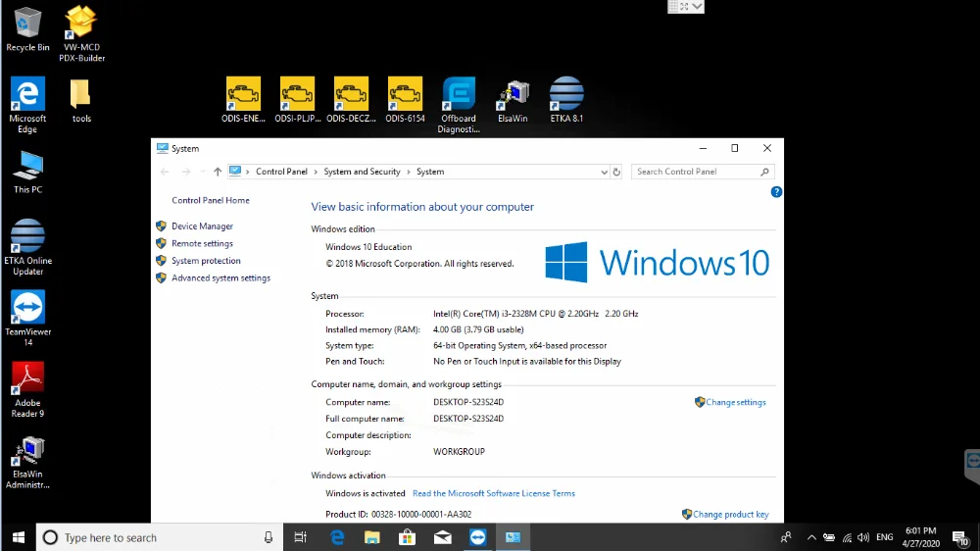Image resolution: width=980 pixels, height=551 pixels.
Task: Click the 4.00 GB installed memory value
Action: (x=478, y=329)
